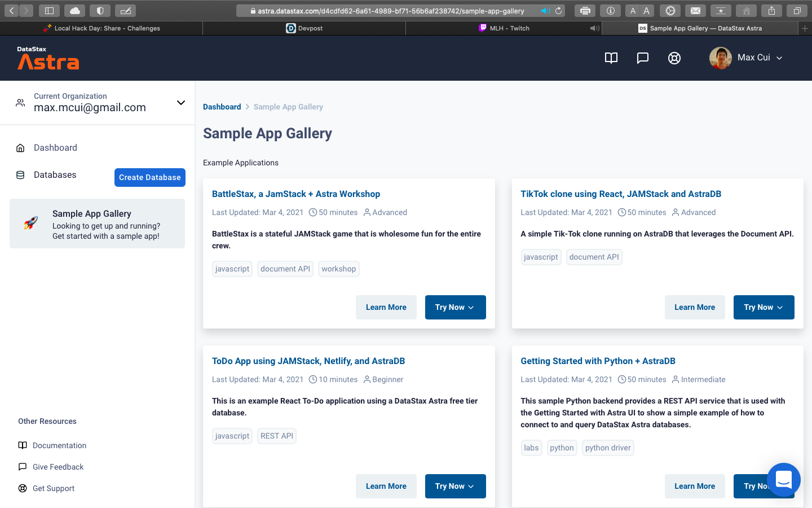This screenshot has height=508, width=812.
Task: Click the print icon in toolbar
Action: 585,10
